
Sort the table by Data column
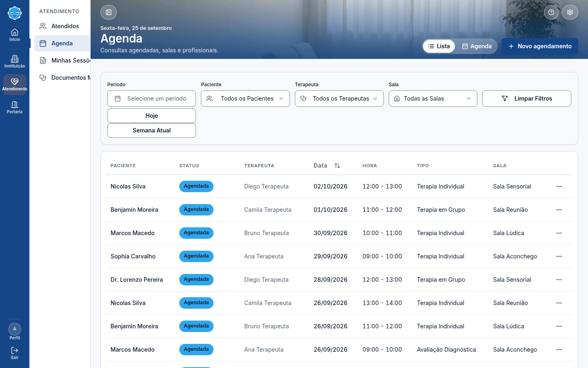(327, 166)
